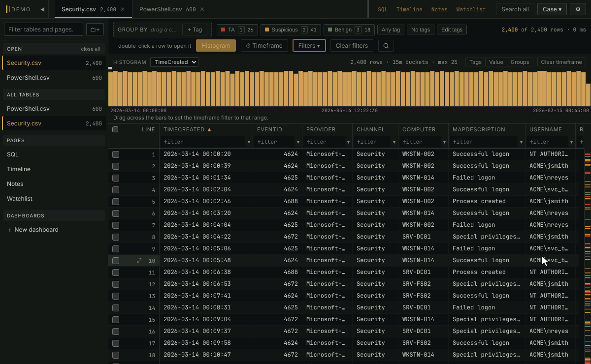Open Username column filter dropdown arrow
The image size is (591, 364).
tap(572, 142)
